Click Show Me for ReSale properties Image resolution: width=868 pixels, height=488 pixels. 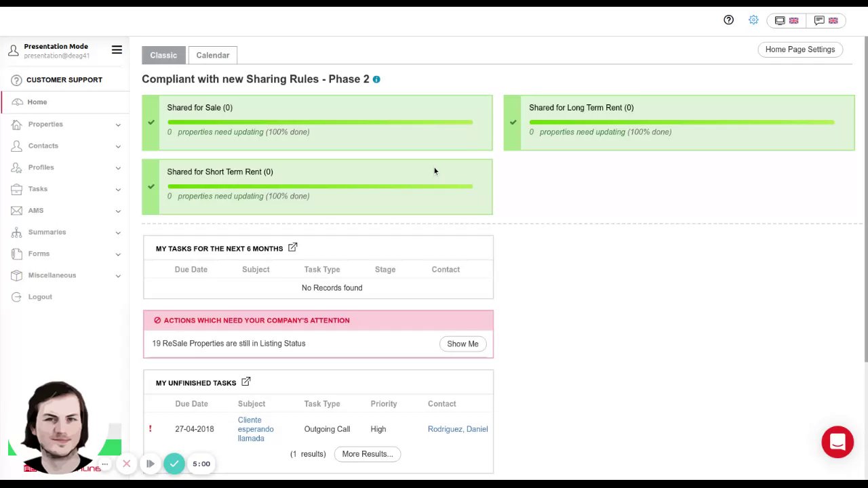pos(462,344)
